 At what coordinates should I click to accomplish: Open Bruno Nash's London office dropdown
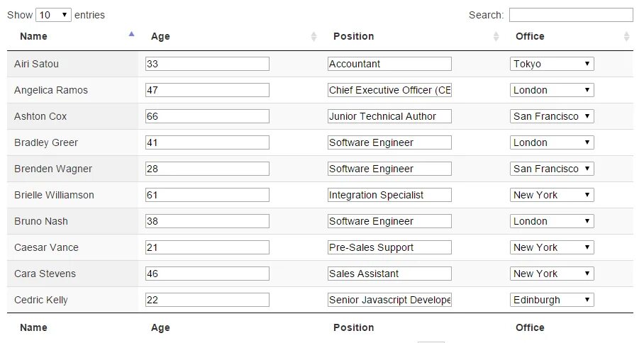point(552,221)
